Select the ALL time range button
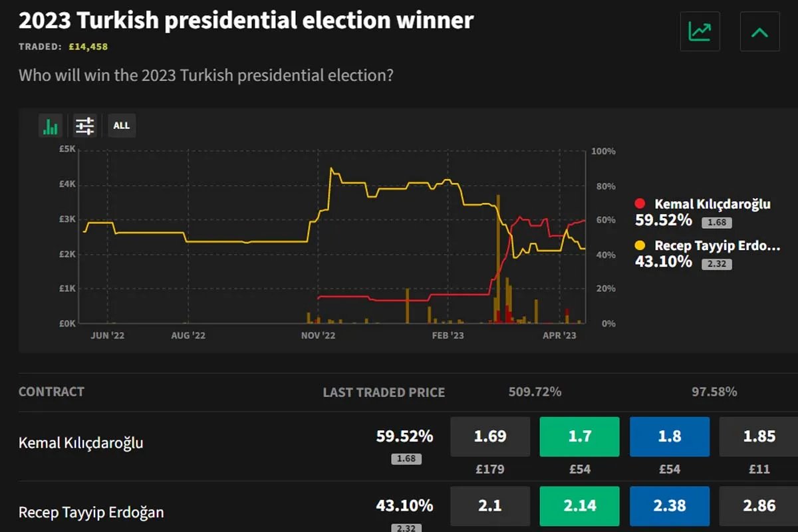Image resolution: width=798 pixels, height=532 pixels. click(x=122, y=126)
